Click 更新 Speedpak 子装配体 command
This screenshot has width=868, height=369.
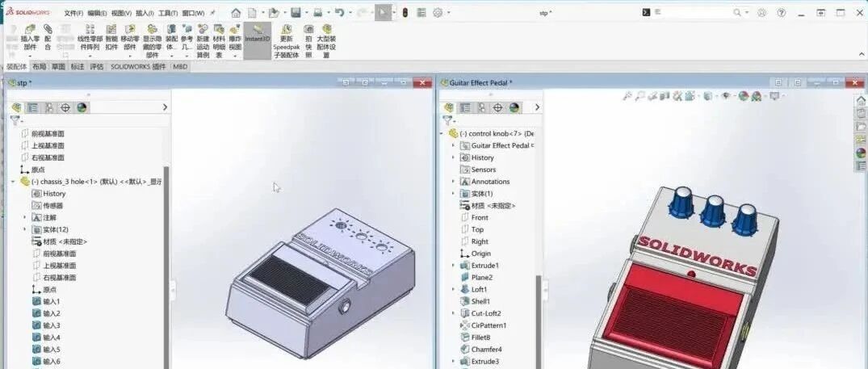pyautogui.click(x=286, y=41)
